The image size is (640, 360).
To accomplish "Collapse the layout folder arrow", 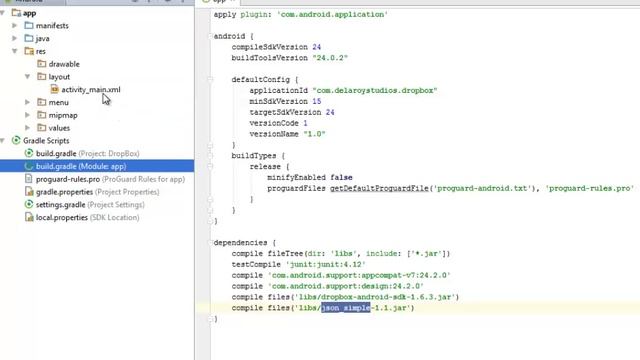I will point(27,76).
